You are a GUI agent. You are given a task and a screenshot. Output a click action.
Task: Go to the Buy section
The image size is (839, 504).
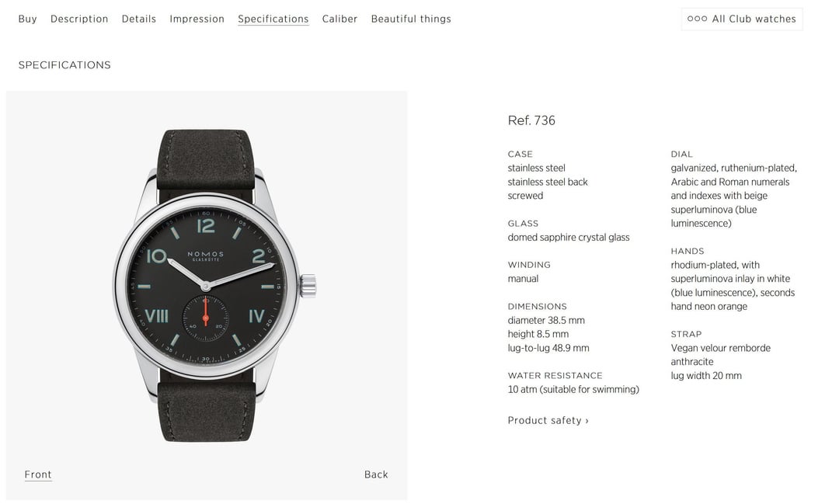[27, 19]
